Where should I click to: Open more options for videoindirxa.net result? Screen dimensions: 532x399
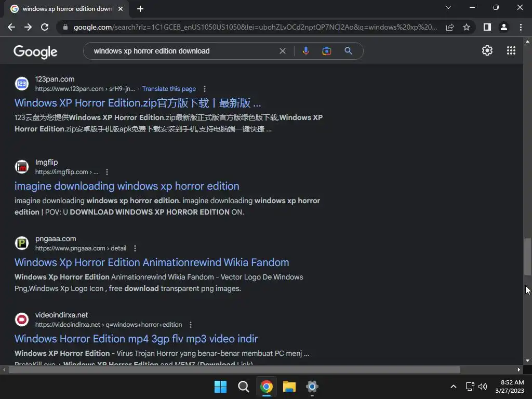[191, 325]
